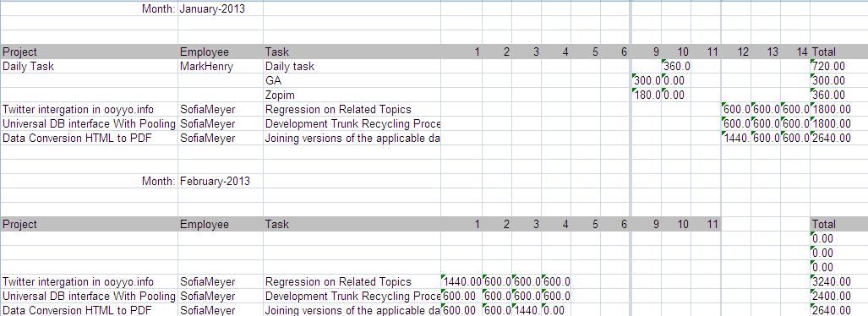Click the 600.00 day-1 value in February Universal DB row
Image resolution: width=868 pixels, height=316 pixels.
461,296
